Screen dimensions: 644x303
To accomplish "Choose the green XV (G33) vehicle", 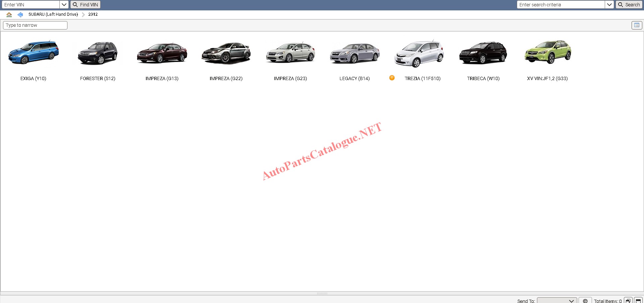I will click(x=547, y=53).
